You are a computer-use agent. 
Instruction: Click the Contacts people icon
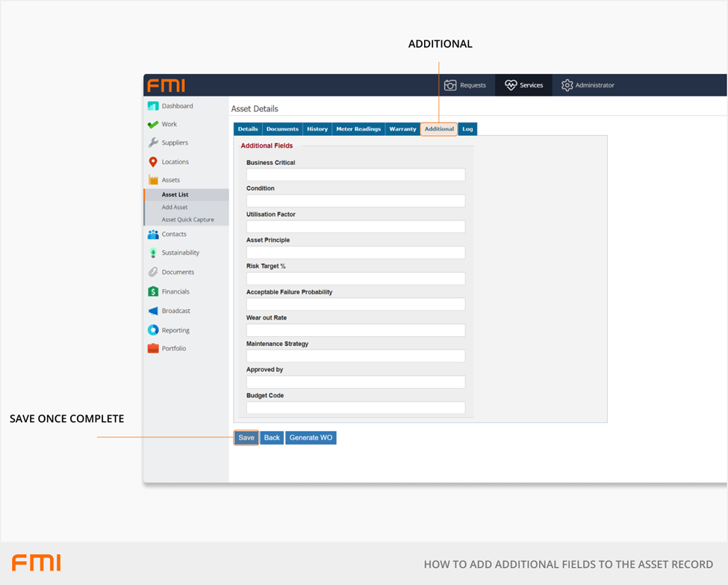pos(153,235)
